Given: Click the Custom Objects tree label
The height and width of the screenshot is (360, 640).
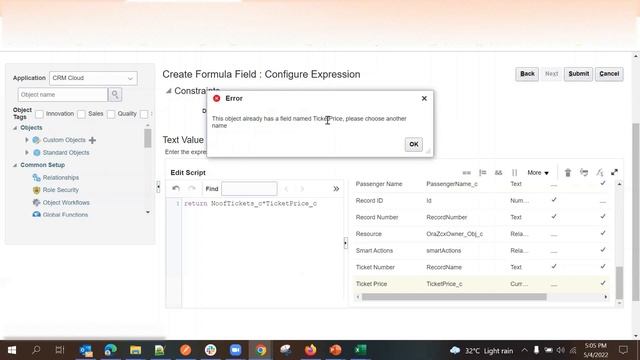Looking at the screenshot, I should click(64, 140).
